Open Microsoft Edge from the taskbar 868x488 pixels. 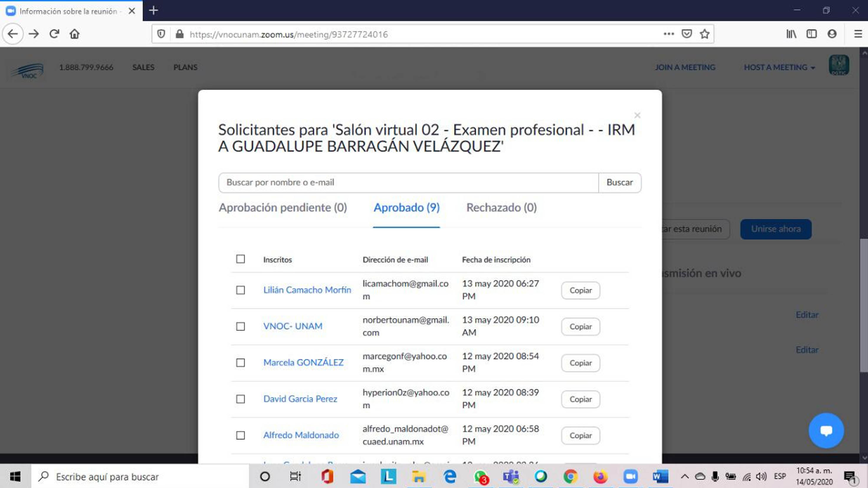pyautogui.click(x=450, y=476)
